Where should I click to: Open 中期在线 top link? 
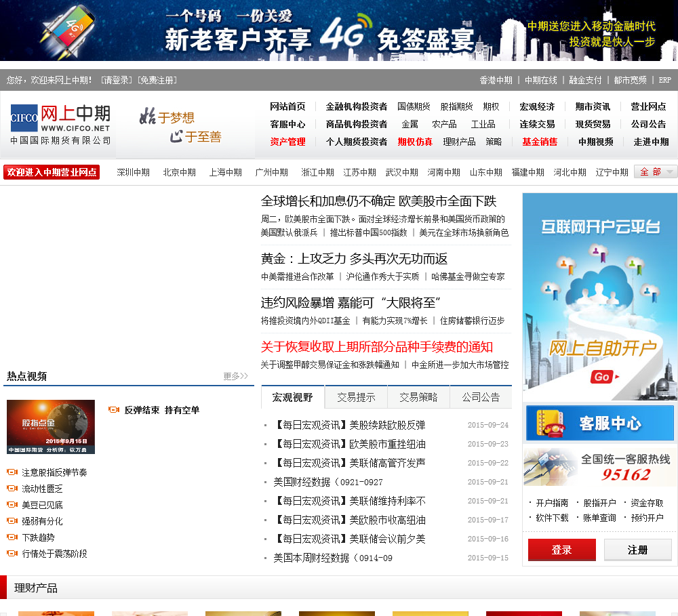pos(540,80)
